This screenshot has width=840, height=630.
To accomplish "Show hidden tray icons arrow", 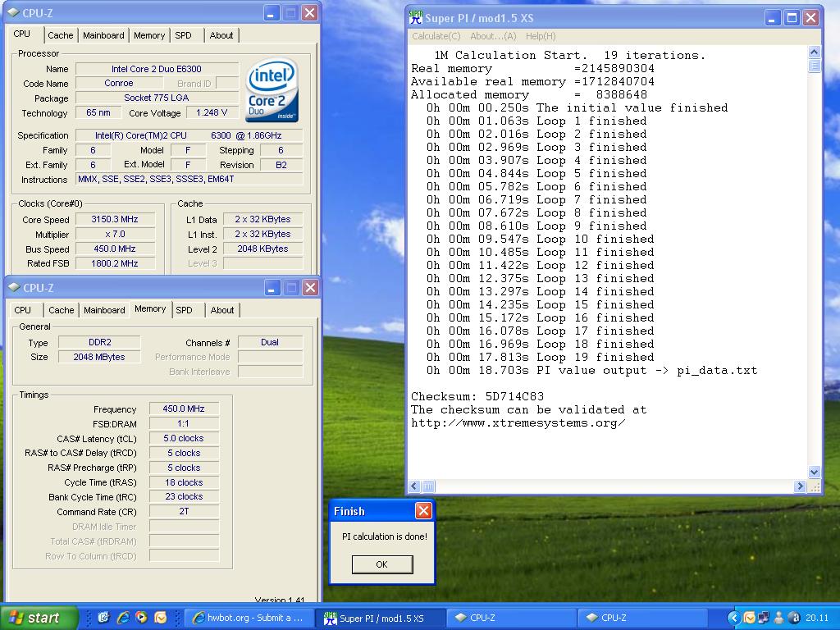I will pyautogui.click(x=734, y=618).
